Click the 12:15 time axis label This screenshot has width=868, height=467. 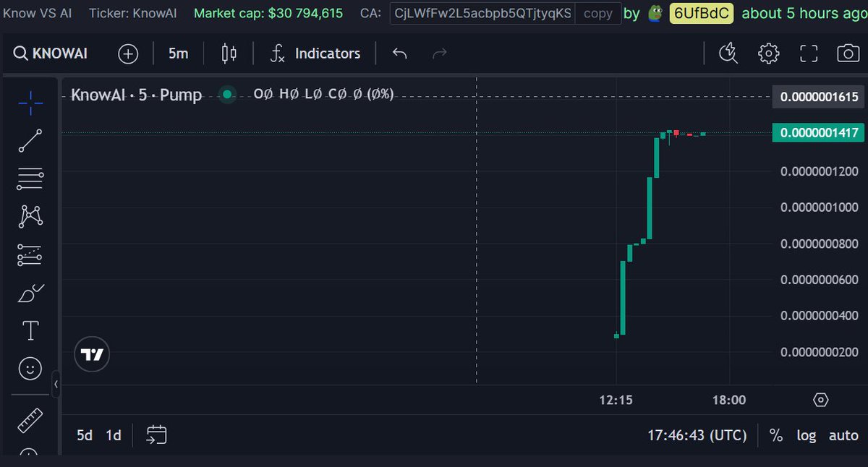[x=616, y=400]
